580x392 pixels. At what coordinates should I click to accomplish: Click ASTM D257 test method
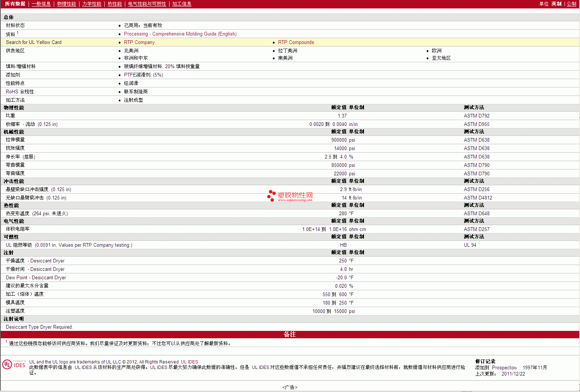coord(476,229)
